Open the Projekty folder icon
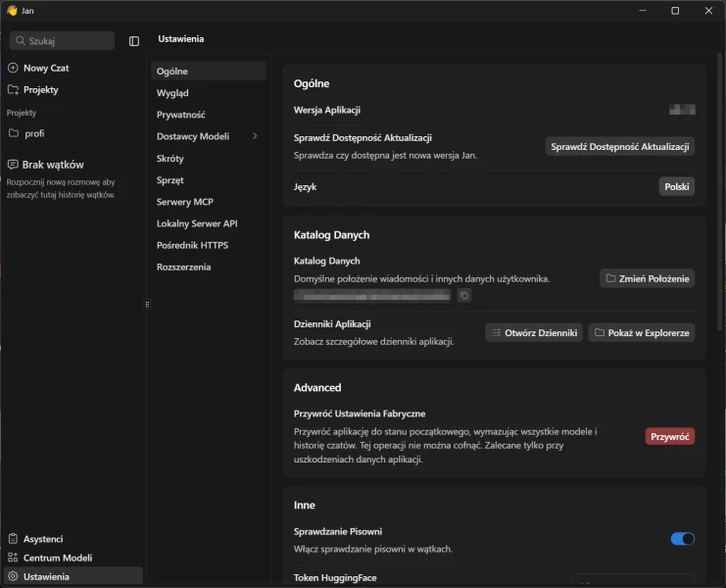The image size is (726, 588). click(x=13, y=89)
